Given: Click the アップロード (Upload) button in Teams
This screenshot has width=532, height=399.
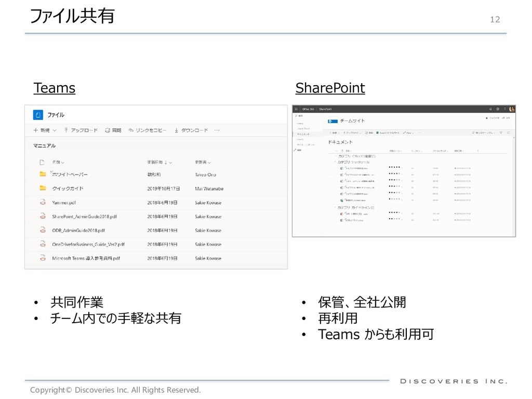Looking at the screenshot, I should click(81, 130).
